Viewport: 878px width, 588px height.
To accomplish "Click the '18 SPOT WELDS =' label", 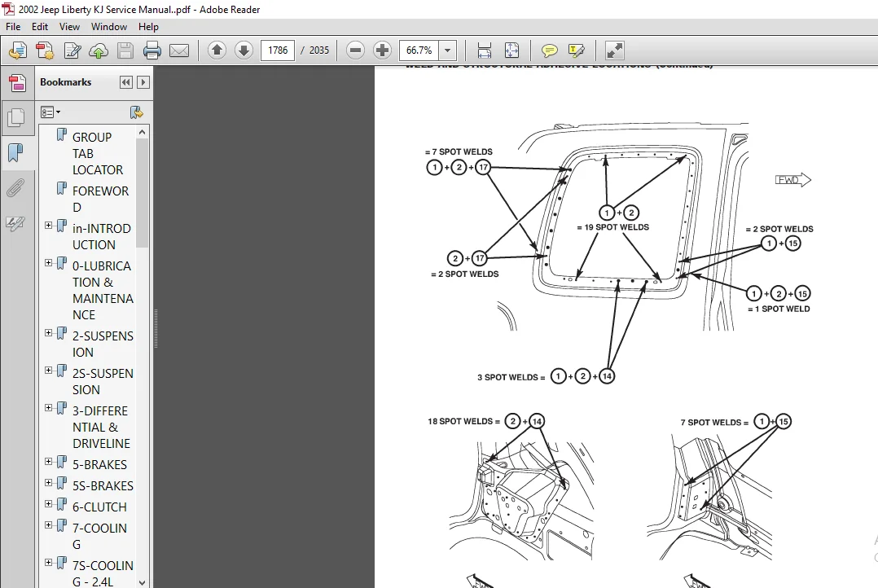I will [463, 421].
